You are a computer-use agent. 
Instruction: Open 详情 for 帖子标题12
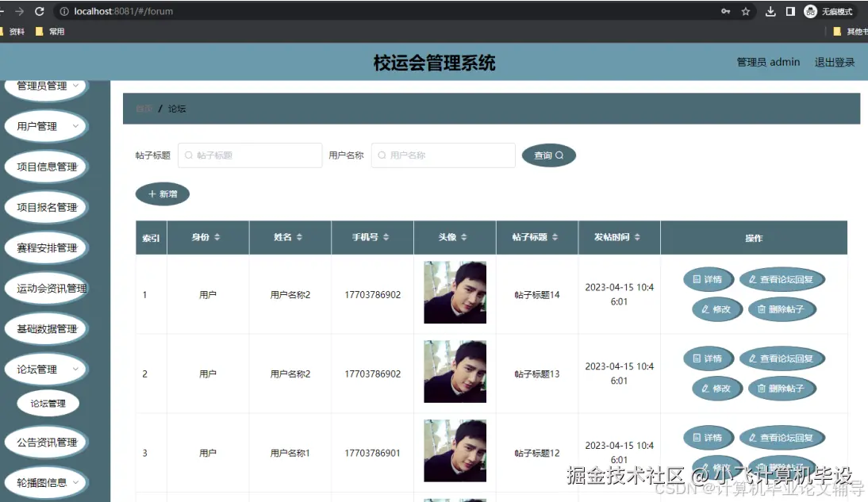pyautogui.click(x=708, y=438)
